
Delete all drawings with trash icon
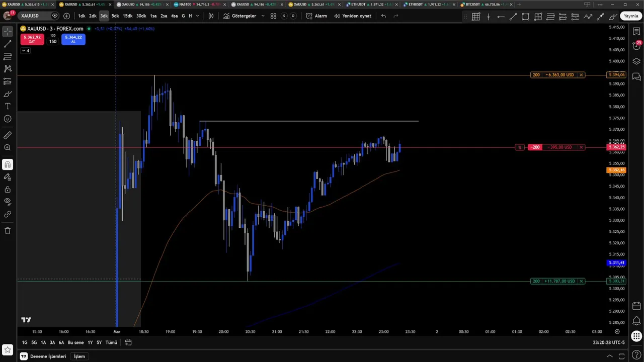pyautogui.click(x=8, y=231)
